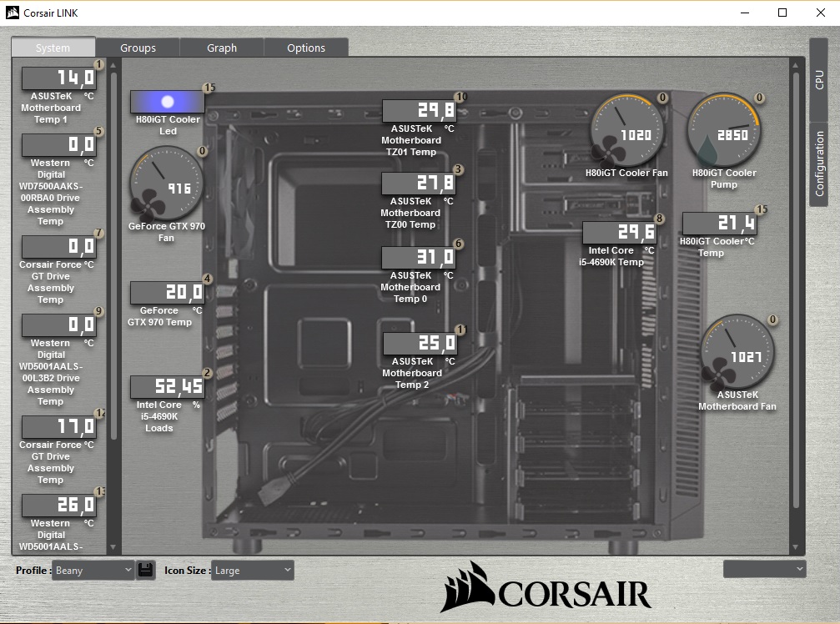Click the sensor list scrollbar thumb
The image size is (840, 624).
pos(113,256)
